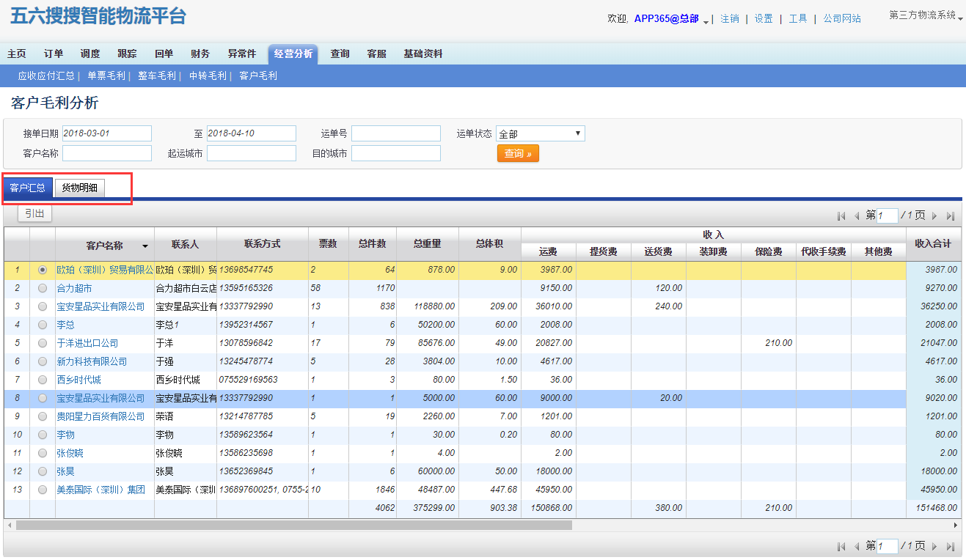Click the top pager page number box
The height and width of the screenshot is (560, 966).
888,216
